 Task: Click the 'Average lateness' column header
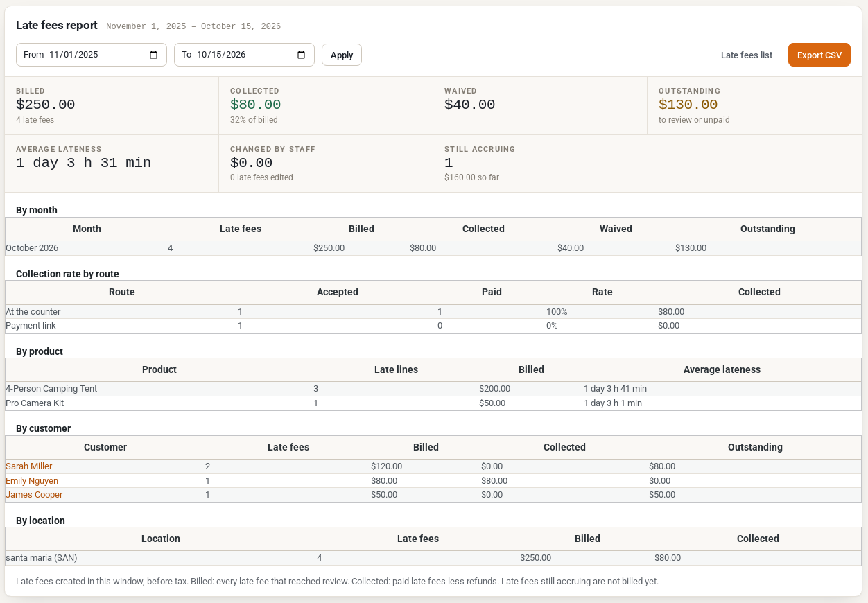tap(722, 369)
